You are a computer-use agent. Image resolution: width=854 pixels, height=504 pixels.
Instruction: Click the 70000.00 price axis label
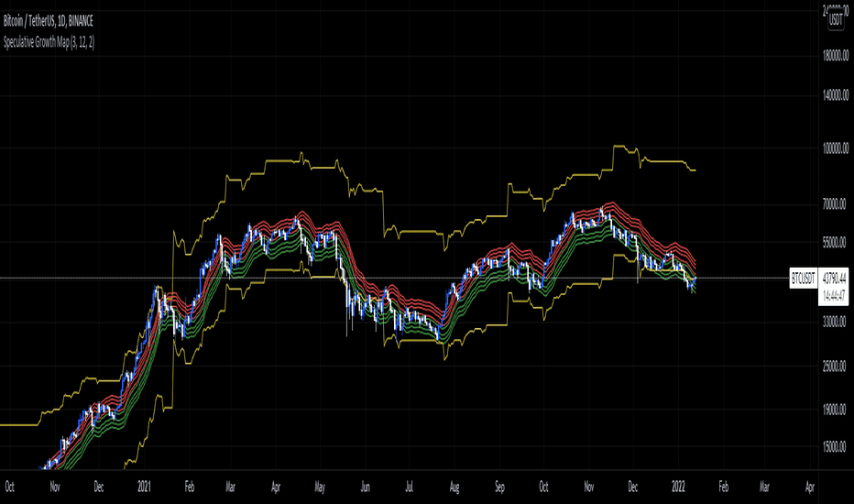click(x=835, y=204)
